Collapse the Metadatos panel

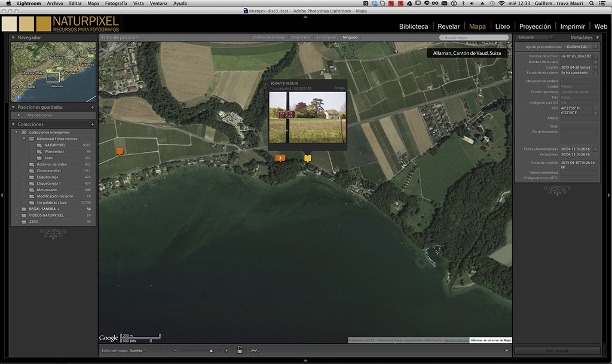[x=598, y=38]
